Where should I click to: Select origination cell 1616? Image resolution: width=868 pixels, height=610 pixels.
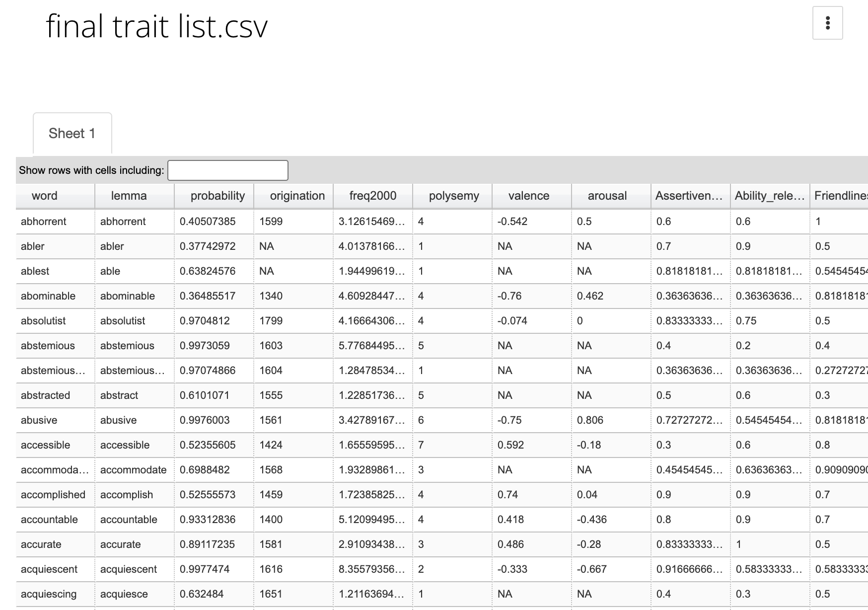pyautogui.click(x=271, y=569)
